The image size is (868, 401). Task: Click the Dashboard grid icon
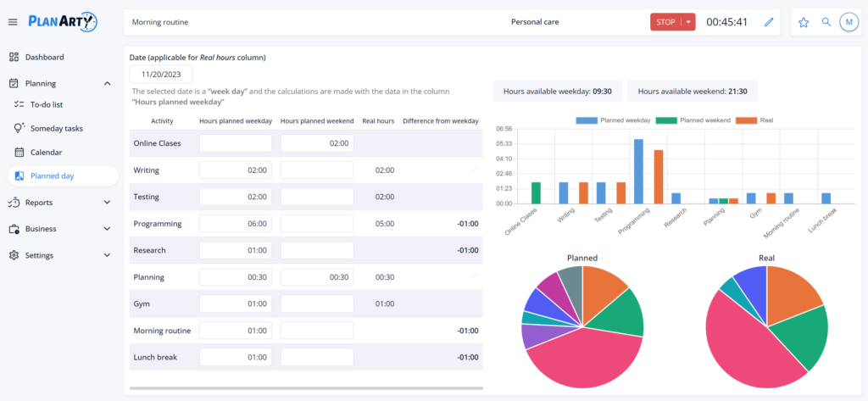tap(14, 57)
